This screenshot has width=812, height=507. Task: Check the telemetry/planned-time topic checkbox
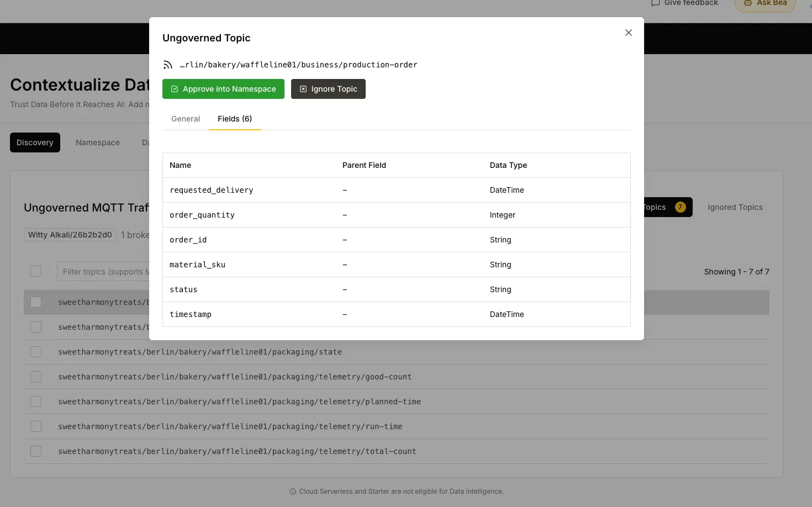click(x=36, y=402)
